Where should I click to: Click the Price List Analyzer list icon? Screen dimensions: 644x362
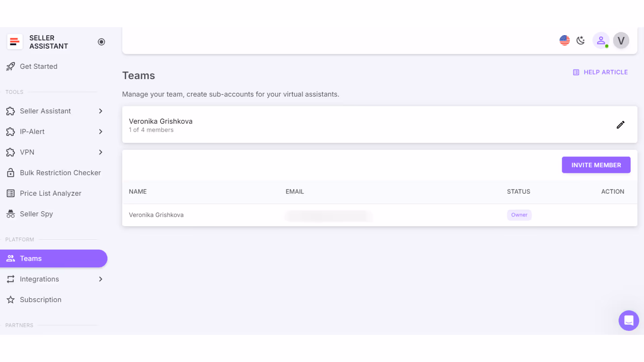pos(11,193)
